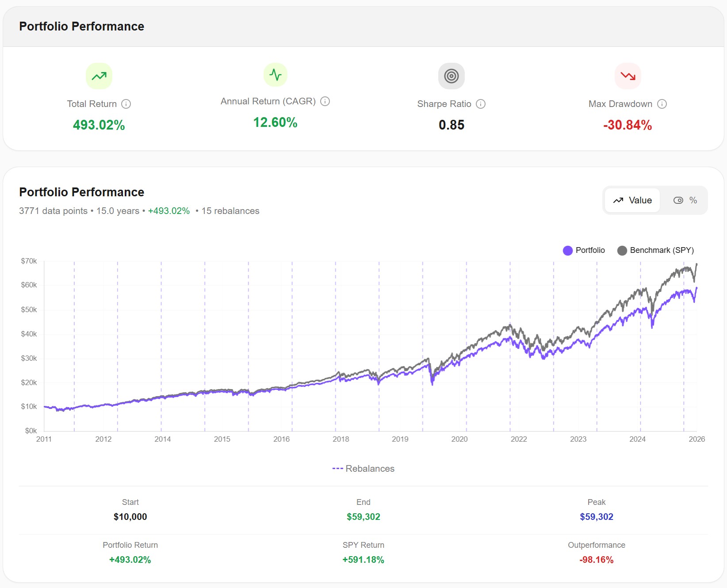Expand the Portfolio Performance summary panel
The height and width of the screenshot is (588, 727).
pos(81,26)
